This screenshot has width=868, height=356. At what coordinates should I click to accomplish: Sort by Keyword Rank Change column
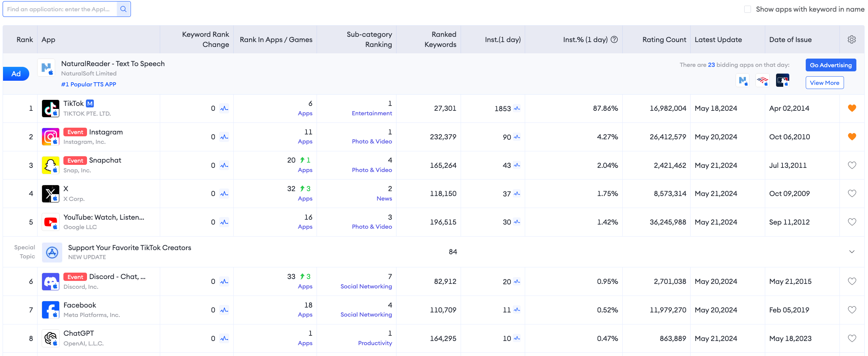pos(206,39)
